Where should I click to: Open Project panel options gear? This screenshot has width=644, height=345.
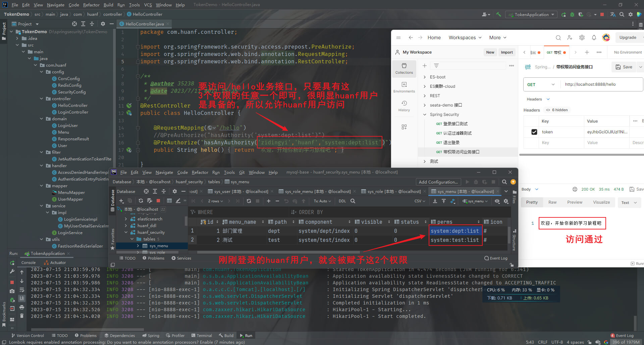(x=103, y=24)
